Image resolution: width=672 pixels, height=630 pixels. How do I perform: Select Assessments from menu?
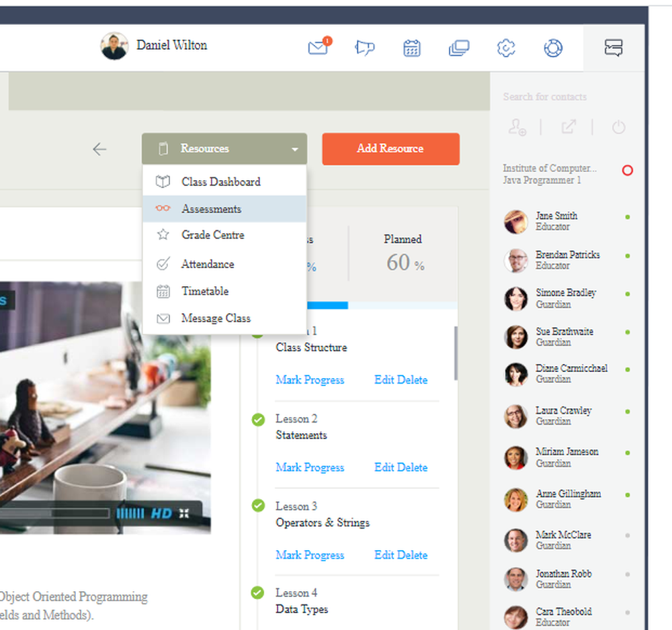coord(224,209)
